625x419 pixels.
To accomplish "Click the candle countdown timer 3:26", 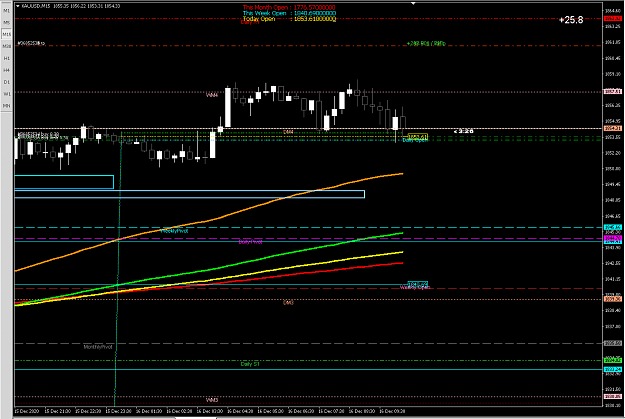I will pos(464,131).
